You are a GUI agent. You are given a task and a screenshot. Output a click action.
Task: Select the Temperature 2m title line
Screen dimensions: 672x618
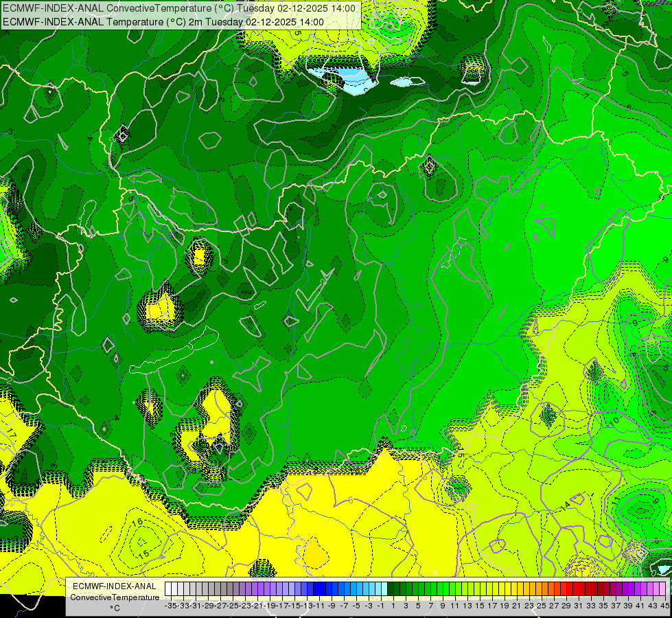(x=163, y=22)
